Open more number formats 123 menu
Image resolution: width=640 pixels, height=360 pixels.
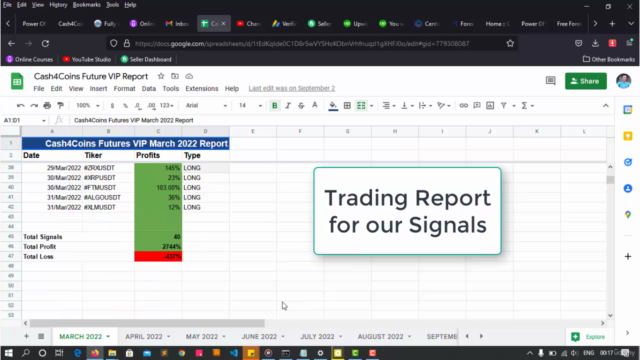167,106
